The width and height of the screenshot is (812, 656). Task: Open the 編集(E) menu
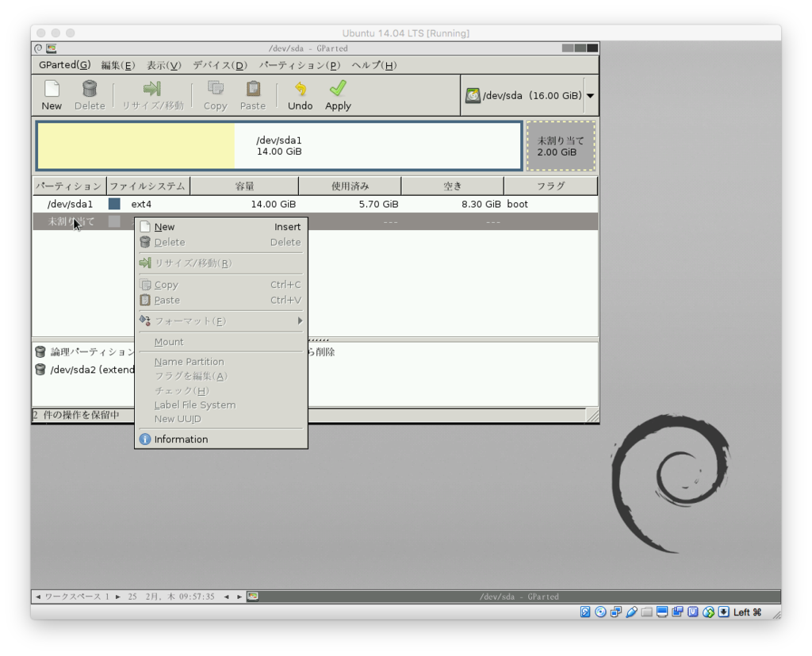pos(117,65)
